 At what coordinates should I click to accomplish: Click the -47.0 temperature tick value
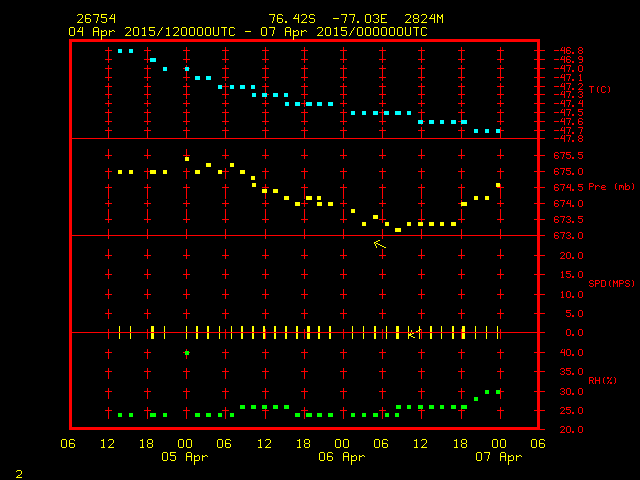coord(569,69)
